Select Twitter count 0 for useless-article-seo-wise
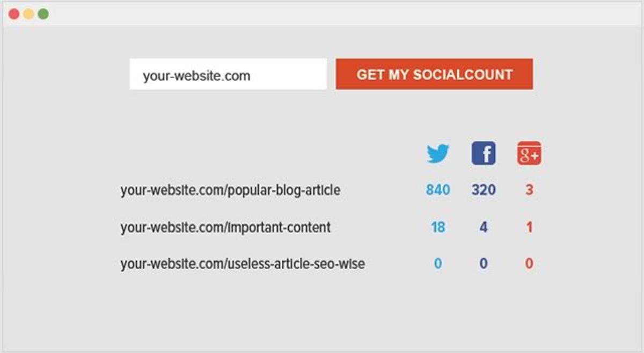 (438, 264)
